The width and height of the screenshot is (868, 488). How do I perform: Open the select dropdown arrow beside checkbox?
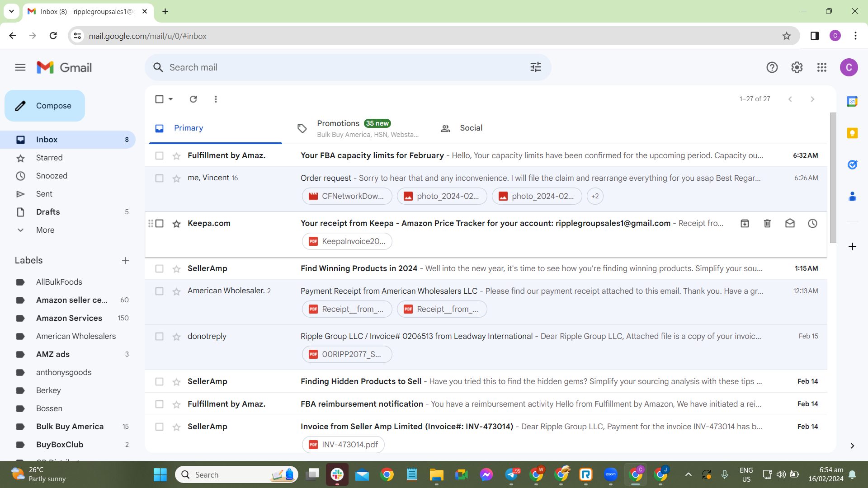[x=170, y=99]
